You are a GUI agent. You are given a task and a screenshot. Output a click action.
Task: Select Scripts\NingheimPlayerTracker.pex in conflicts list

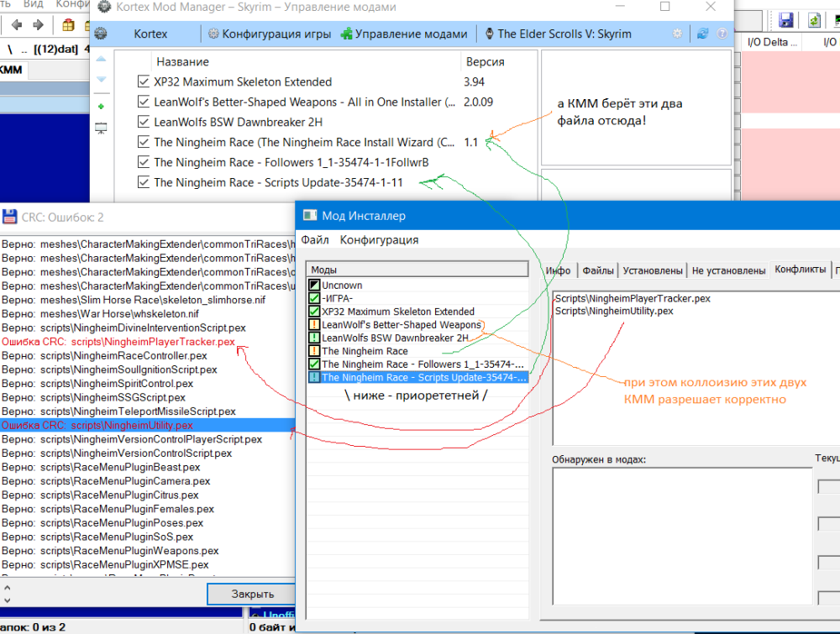click(x=633, y=298)
